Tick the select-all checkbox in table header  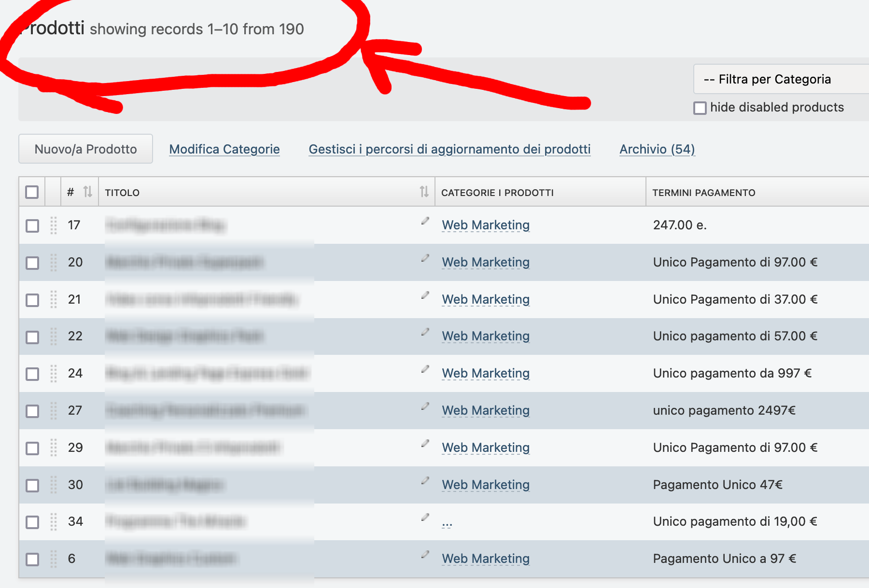click(x=32, y=192)
